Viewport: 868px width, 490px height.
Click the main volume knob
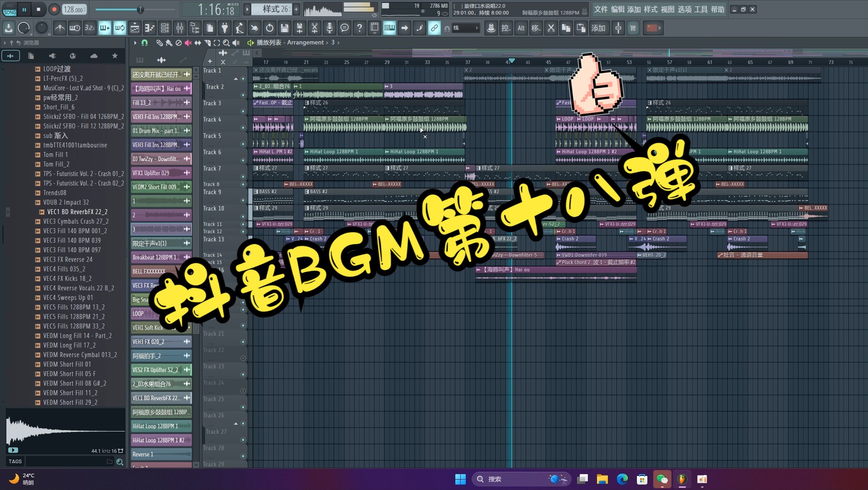click(x=24, y=28)
